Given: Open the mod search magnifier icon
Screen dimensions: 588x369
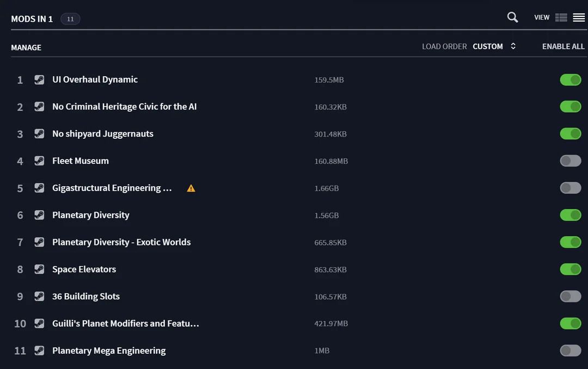Looking at the screenshot, I should 512,17.
